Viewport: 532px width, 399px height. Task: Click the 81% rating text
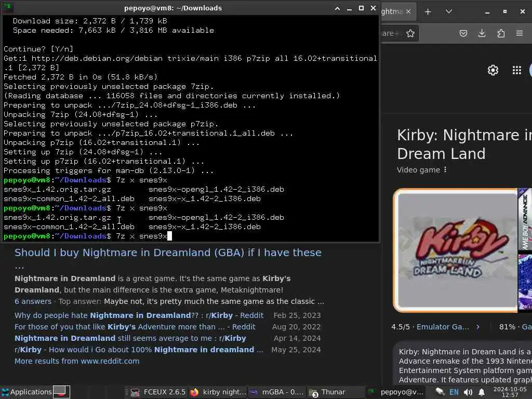(507, 327)
